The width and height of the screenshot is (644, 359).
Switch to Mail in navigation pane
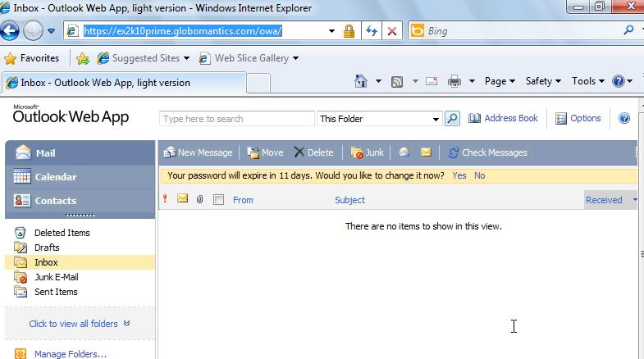tap(80, 153)
